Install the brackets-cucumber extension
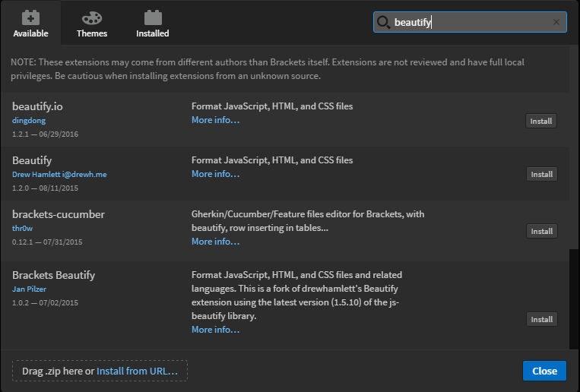This screenshot has width=580, height=392. [x=541, y=231]
